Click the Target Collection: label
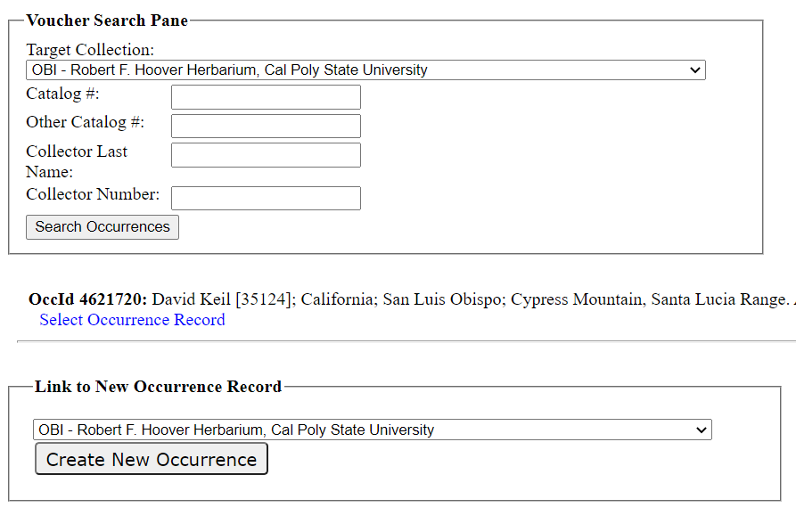This screenshot has width=796, height=532. click(x=90, y=50)
